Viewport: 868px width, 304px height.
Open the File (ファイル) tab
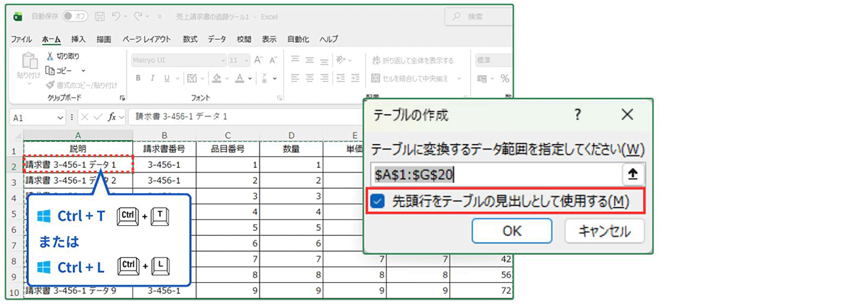point(21,39)
